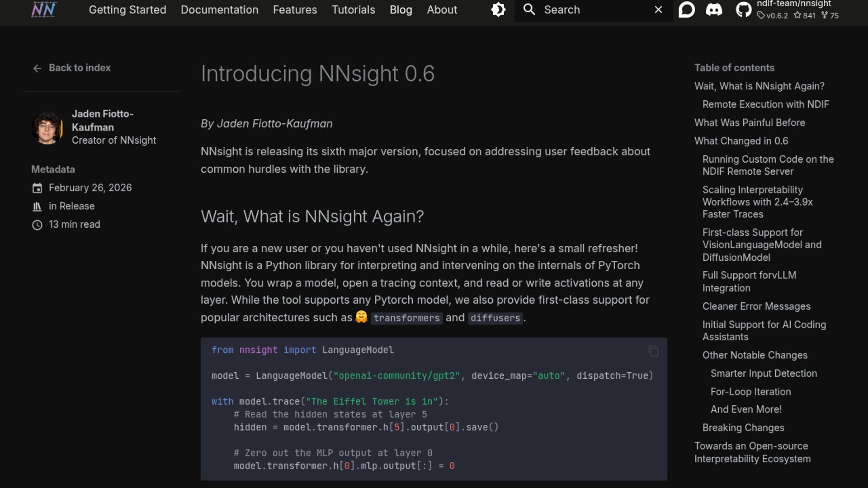
Task: Open the forum chat bubble icon
Action: (x=686, y=9)
